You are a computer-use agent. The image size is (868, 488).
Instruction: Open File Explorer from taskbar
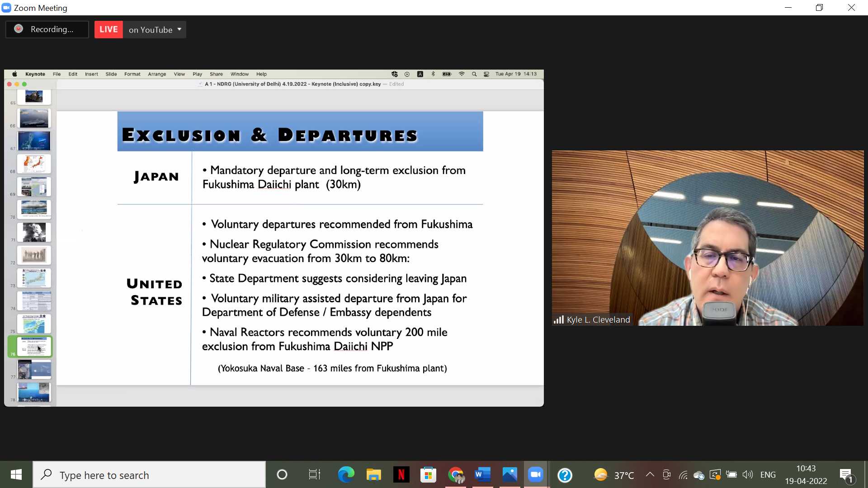pos(373,475)
